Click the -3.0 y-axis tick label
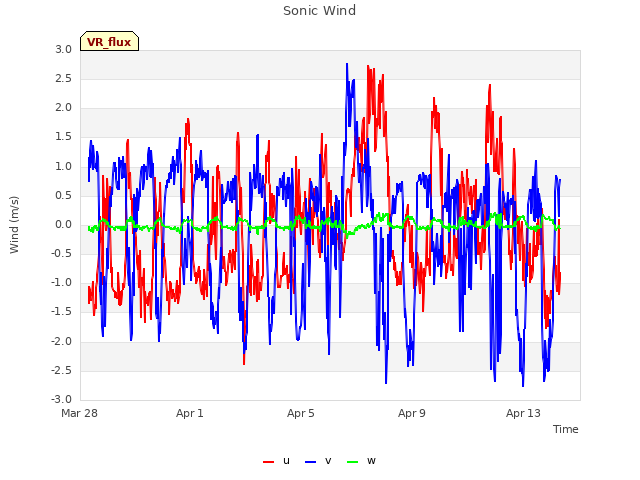 click(x=62, y=399)
